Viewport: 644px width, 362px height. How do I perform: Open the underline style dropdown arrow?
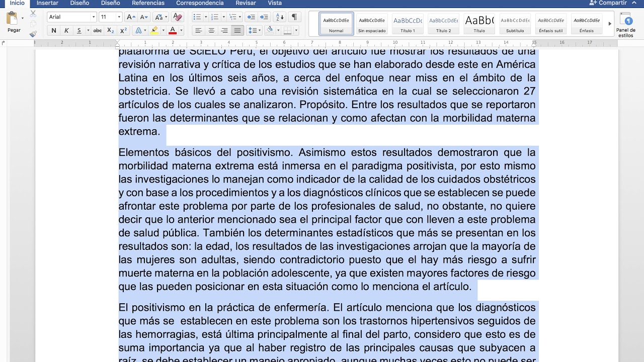pos(88,31)
